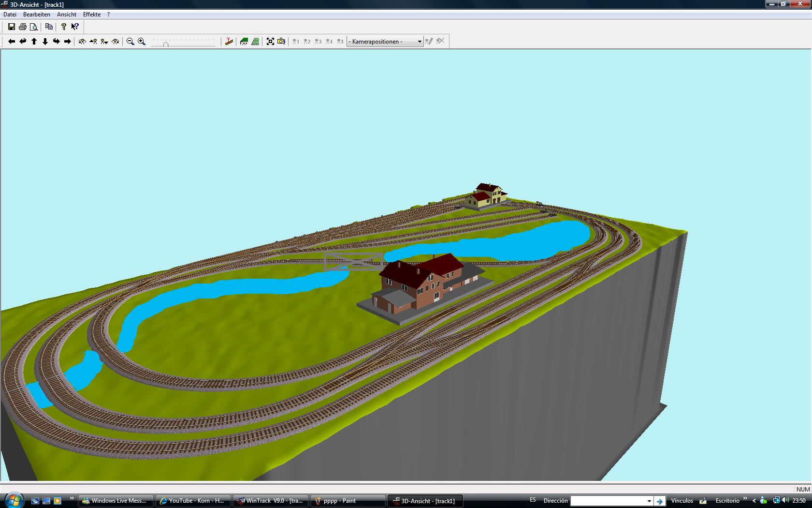Switch to Windows Live Messenger taskbar button
This screenshot has height=508, width=812.
coord(116,501)
